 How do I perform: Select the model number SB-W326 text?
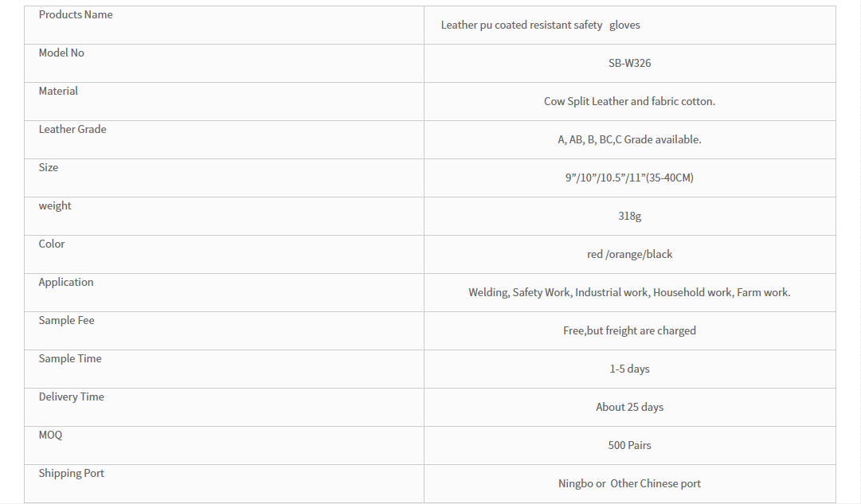(x=629, y=63)
